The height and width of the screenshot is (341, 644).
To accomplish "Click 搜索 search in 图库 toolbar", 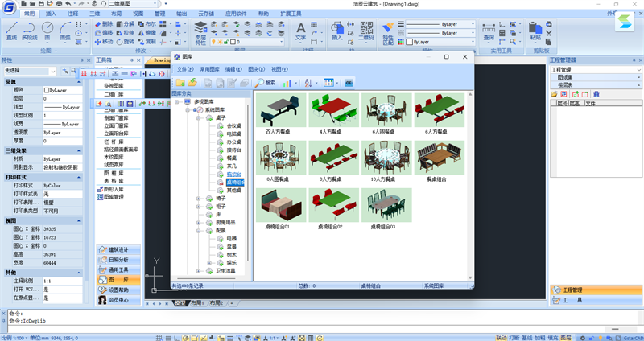I will click(265, 83).
